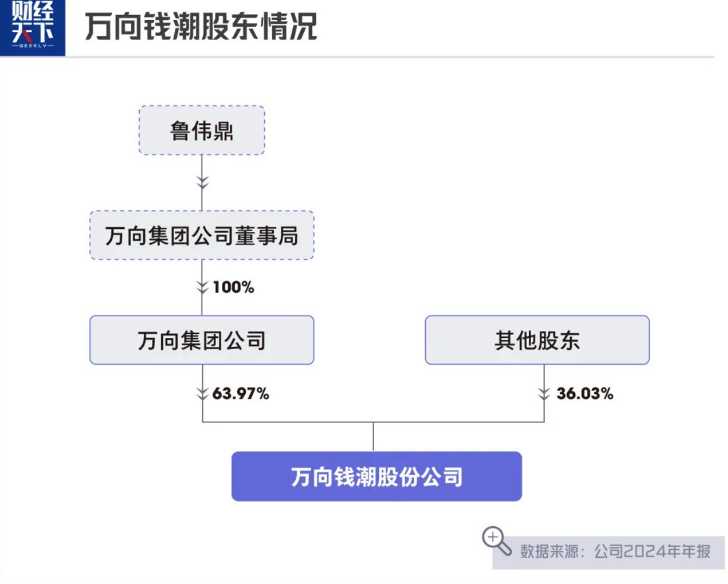Click the magnifying glass zoom icon
Viewport: 728px width, 584px height.
(x=496, y=540)
